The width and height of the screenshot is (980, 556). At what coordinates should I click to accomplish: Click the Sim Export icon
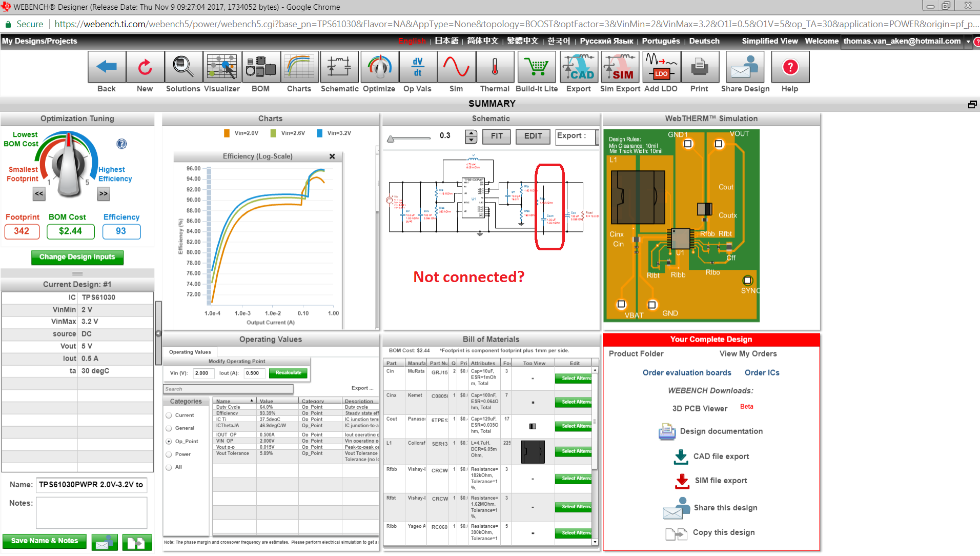(x=620, y=67)
